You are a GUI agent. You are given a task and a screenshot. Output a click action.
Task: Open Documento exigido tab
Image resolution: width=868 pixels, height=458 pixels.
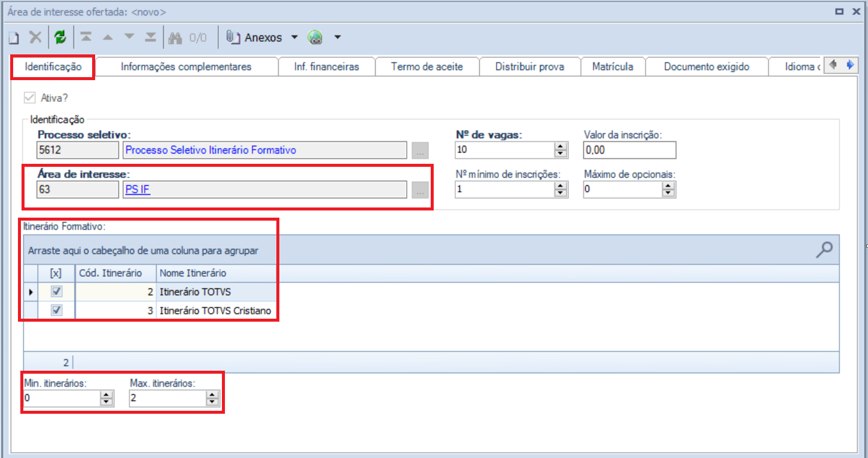pyautogui.click(x=706, y=66)
